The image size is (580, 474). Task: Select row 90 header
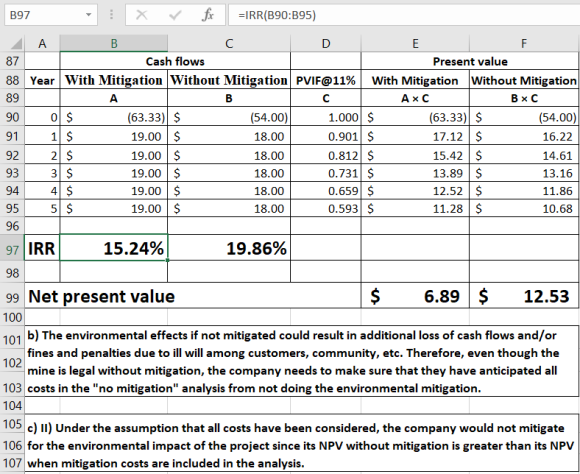12,117
